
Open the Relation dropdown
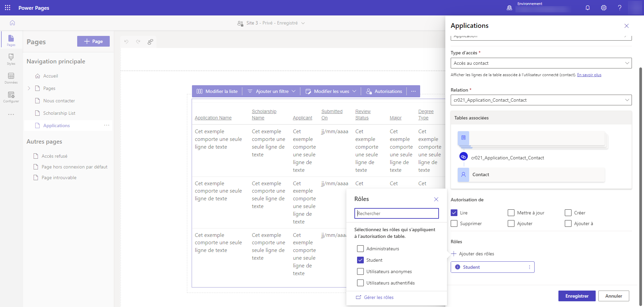tap(541, 100)
